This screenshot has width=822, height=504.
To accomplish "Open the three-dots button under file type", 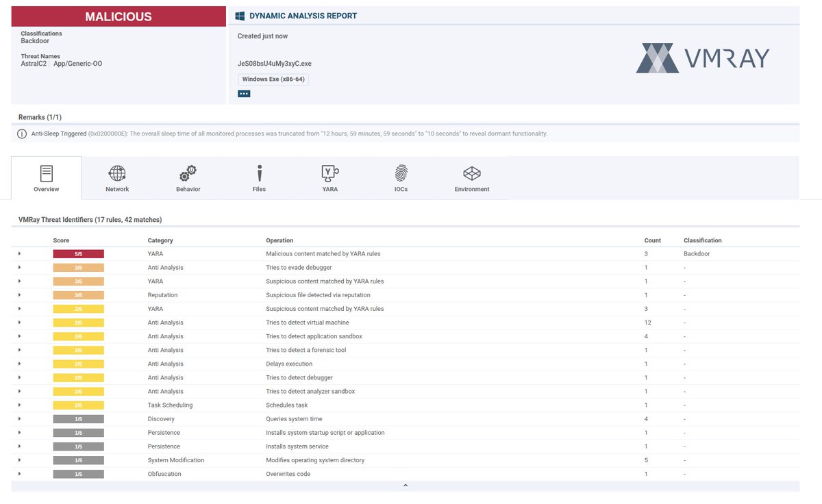I will pos(244,94).
